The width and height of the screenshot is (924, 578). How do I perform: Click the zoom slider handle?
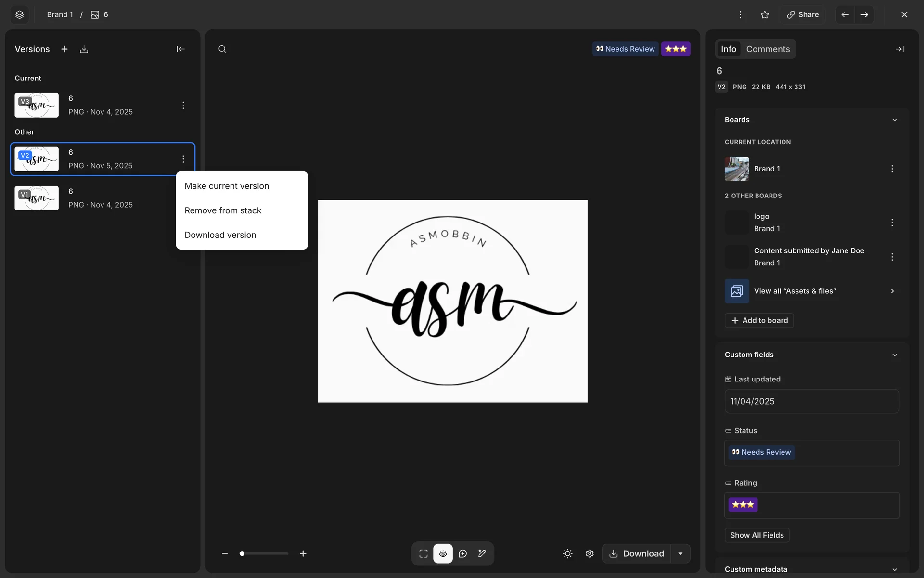242,553
